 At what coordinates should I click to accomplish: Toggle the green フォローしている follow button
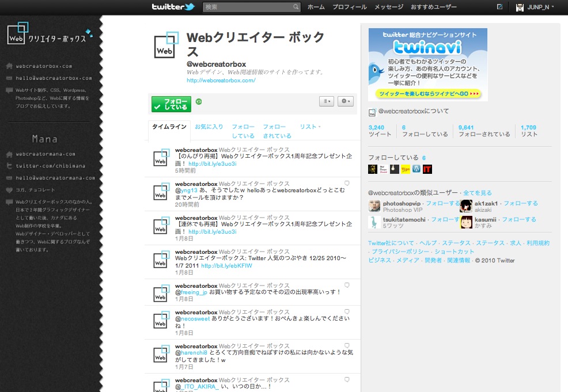[x=171, y=104]
